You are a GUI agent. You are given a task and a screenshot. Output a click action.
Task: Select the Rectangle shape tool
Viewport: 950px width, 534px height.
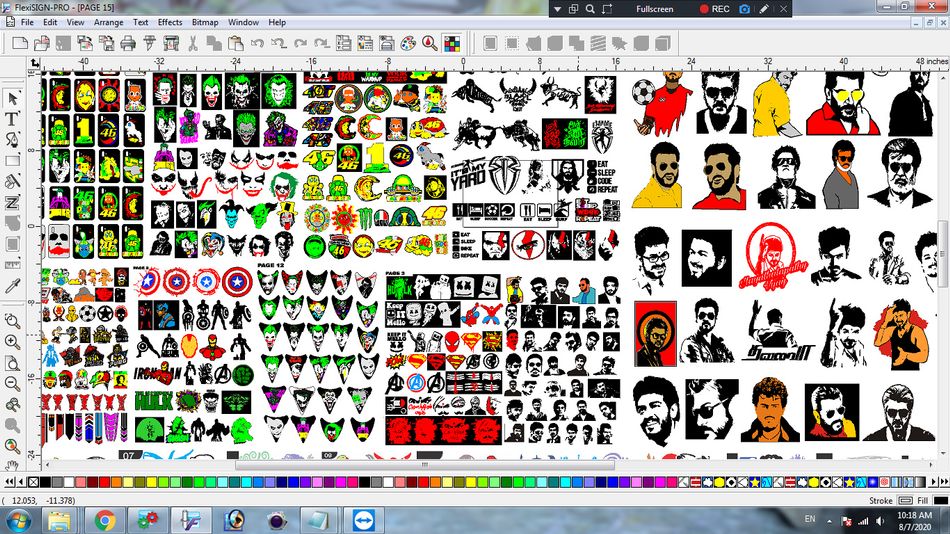point(12,161)
